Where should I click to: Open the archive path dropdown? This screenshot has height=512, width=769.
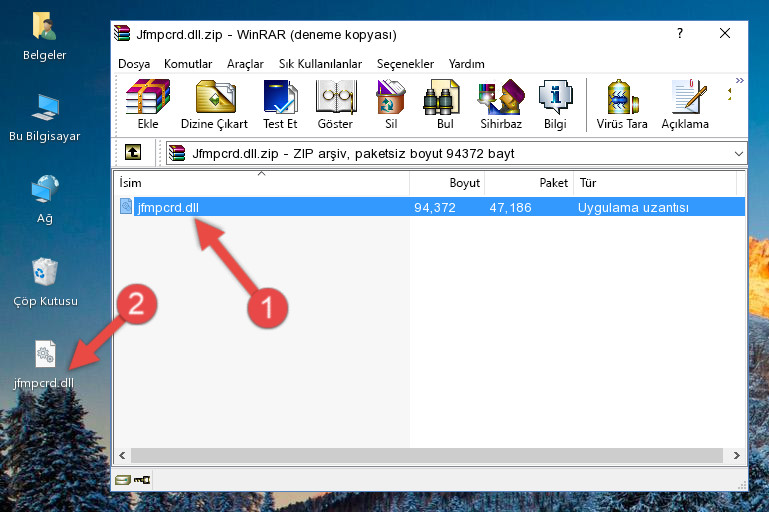pos(739,154)
